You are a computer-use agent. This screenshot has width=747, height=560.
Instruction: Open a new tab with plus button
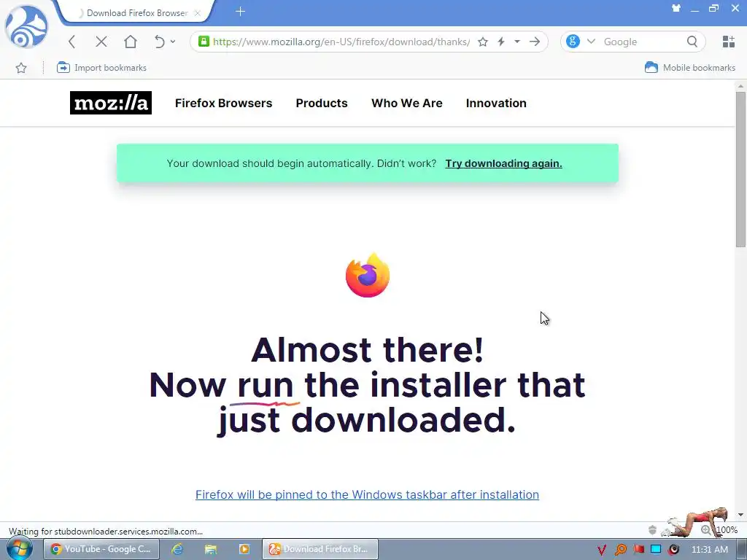point(240,12)
